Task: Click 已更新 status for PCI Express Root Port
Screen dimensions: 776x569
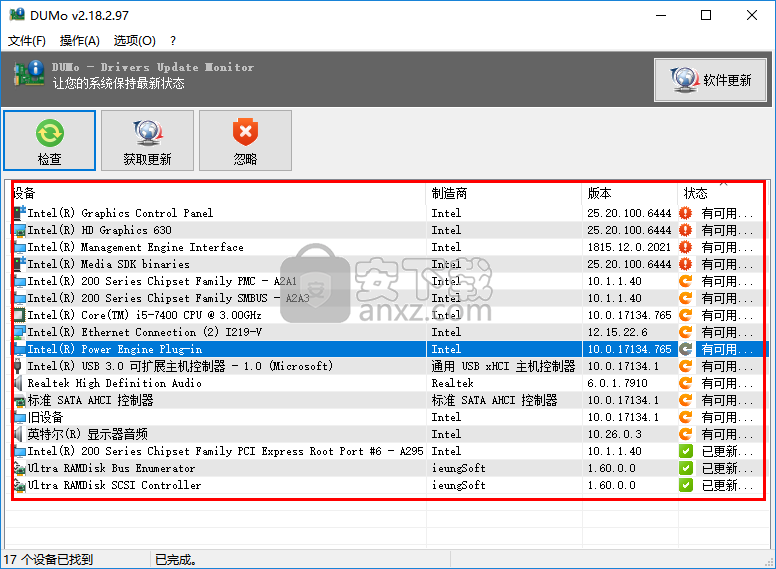Action: pos(727,451)
